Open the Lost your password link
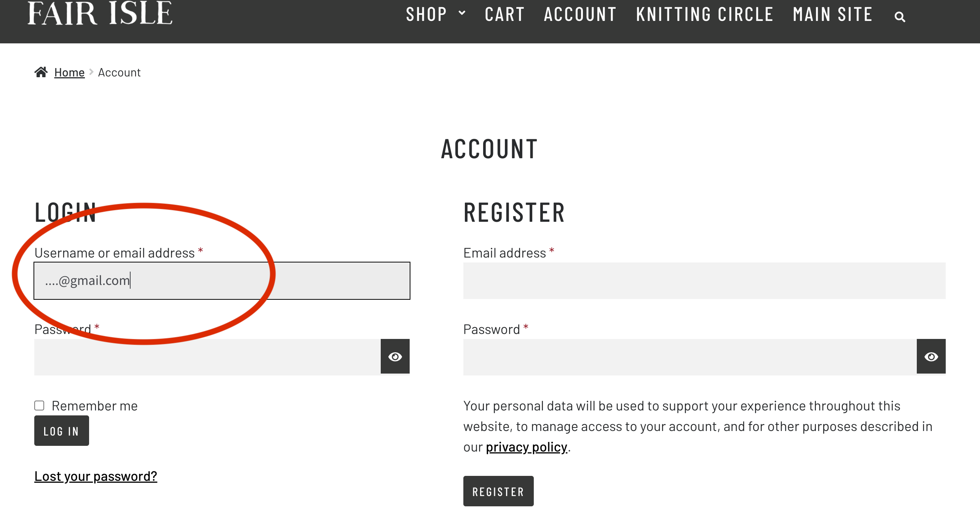The height and width of the screenshot is (528, 980). point(96,476)
